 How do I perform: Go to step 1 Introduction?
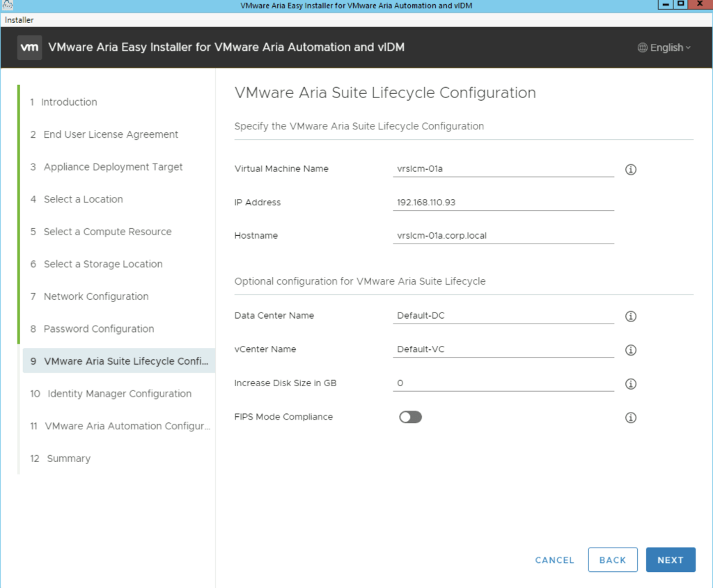63,102
